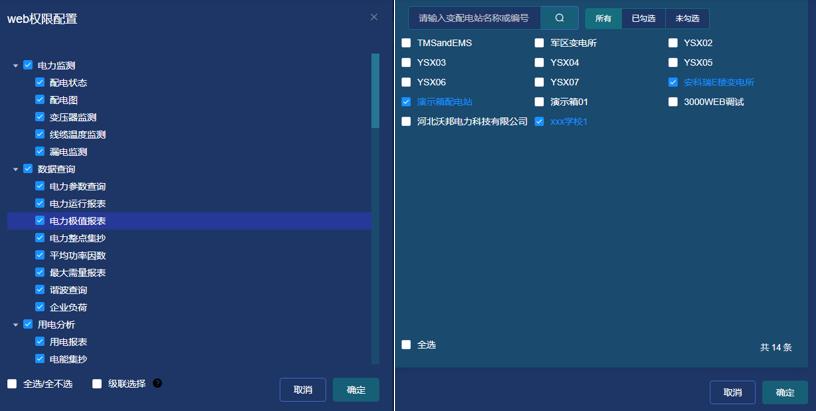Image resolution: width=816 pixels, height=411 pixels.
Task: Check the TMSandEMS station checkbox
Action: click(406, 43)
